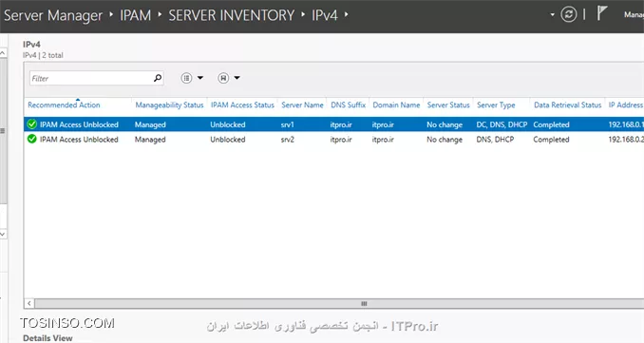Viewport: 644px width, 343px height.
Task: Expand breadcrumb arrow after Server Manager
Action: [x=111, y=14]
